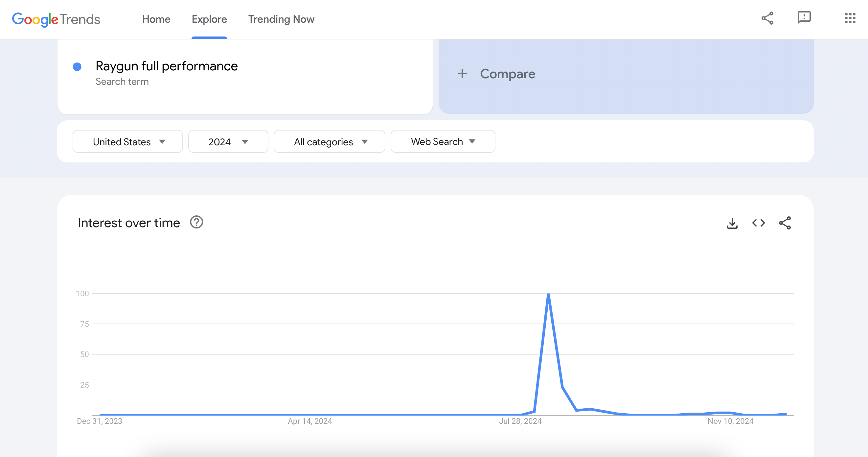Switch to the Trending Now tab
Image resolution: width=868 pixels, height=457 pixels.
click(x=281, y=19)
